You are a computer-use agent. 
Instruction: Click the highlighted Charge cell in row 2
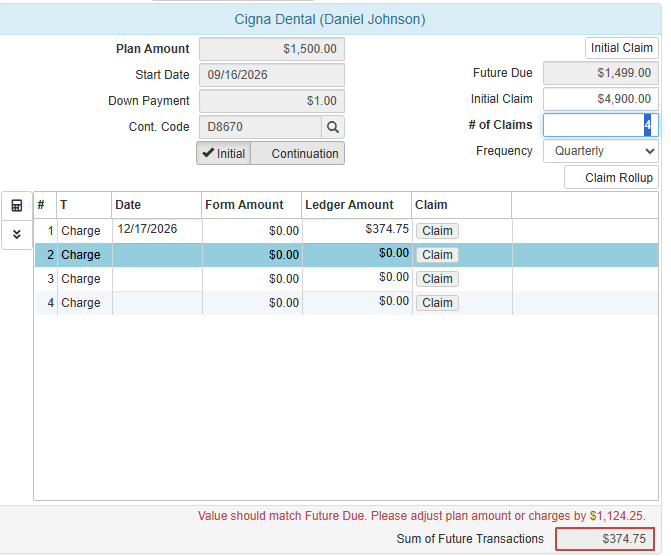[x=84, y=255]
